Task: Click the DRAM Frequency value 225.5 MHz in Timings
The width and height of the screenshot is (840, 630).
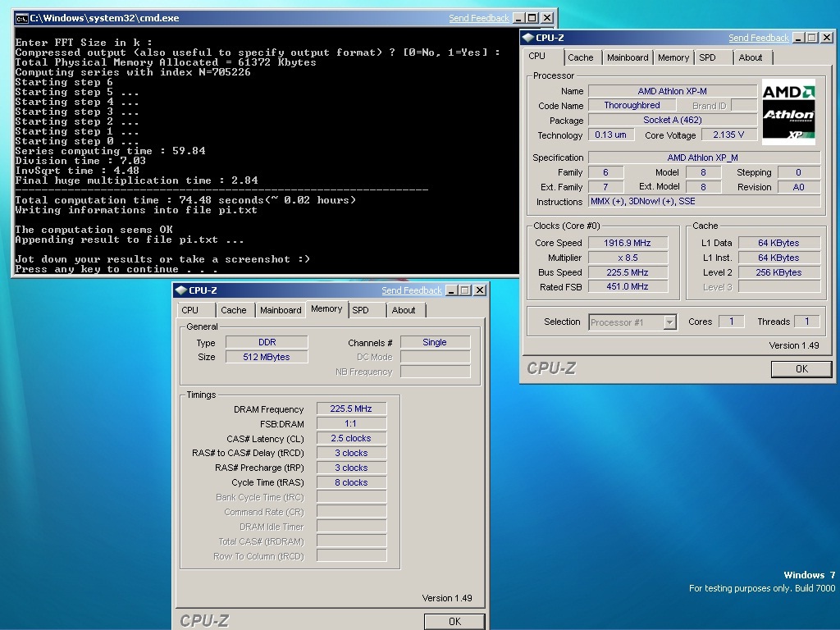Action: click(351, 409)
